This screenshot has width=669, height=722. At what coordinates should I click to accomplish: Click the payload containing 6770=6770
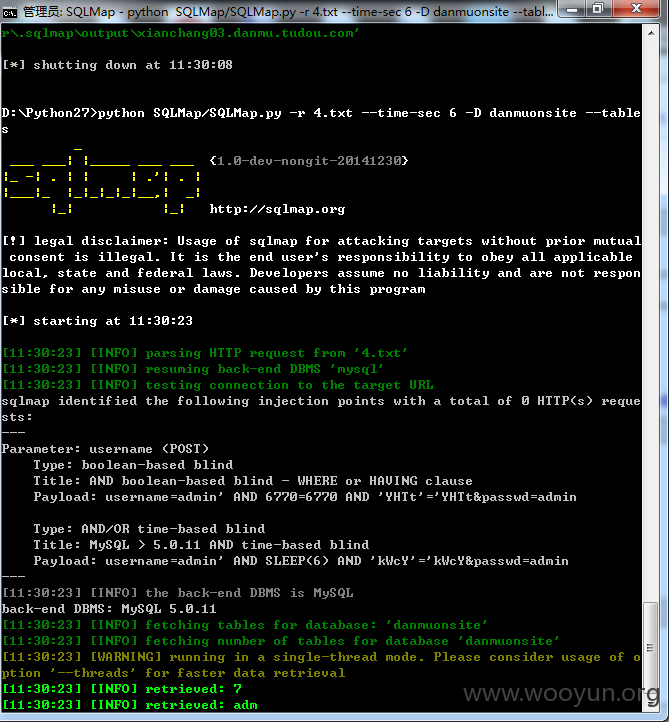pos(305,497)
